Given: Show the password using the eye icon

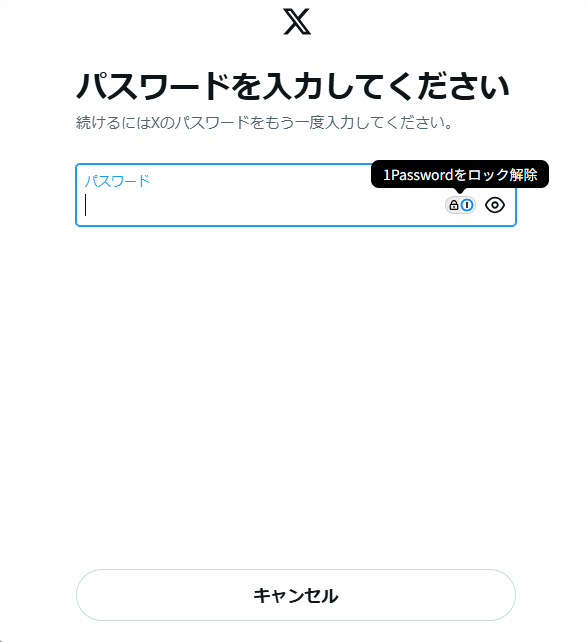Looking at the screenshot, I should pyautogui.click(x=495, y=205).
